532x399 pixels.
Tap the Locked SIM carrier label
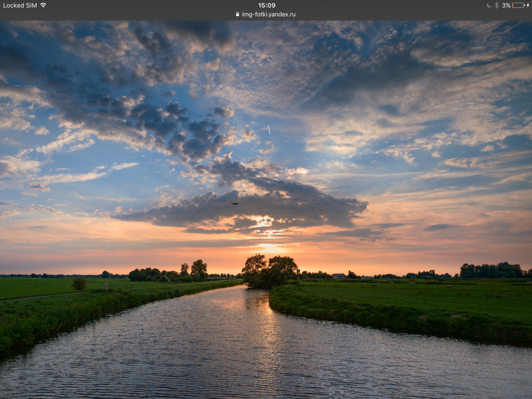coord(20,5)
